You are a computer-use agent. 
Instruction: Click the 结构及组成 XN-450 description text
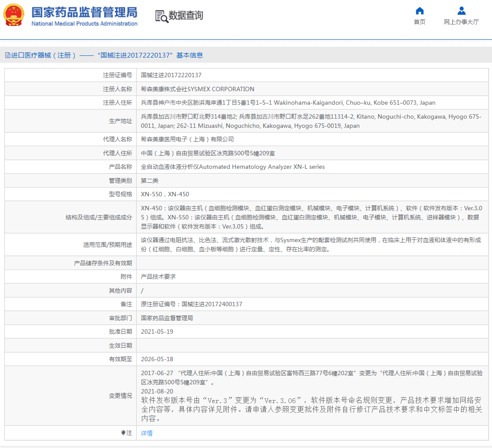click(312, 217)
